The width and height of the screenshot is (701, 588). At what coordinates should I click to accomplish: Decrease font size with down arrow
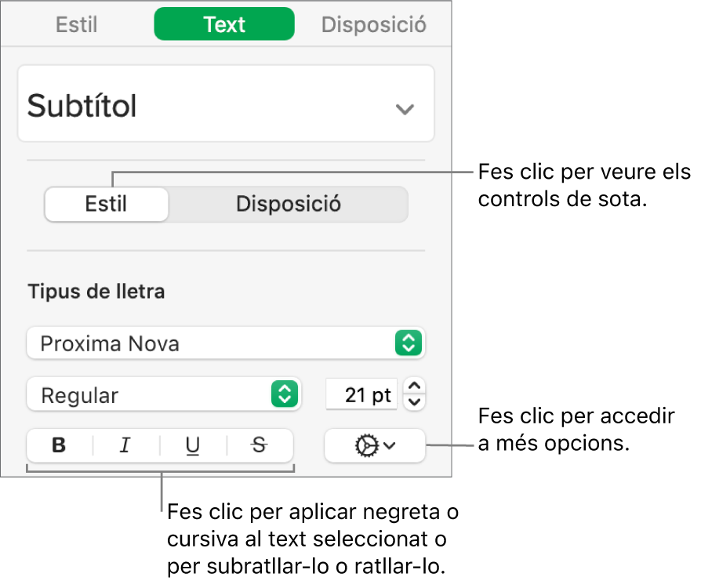pyautogui.click(x=414, y=402)
